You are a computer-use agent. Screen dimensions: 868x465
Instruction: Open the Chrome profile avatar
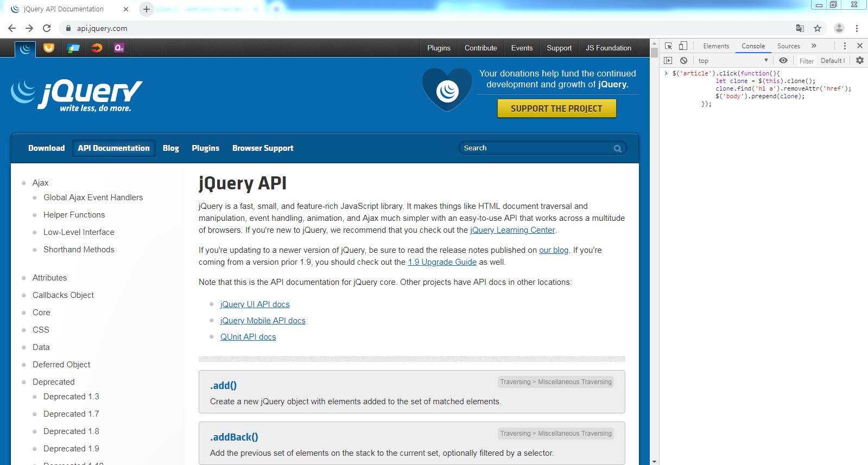coord(839,28)
